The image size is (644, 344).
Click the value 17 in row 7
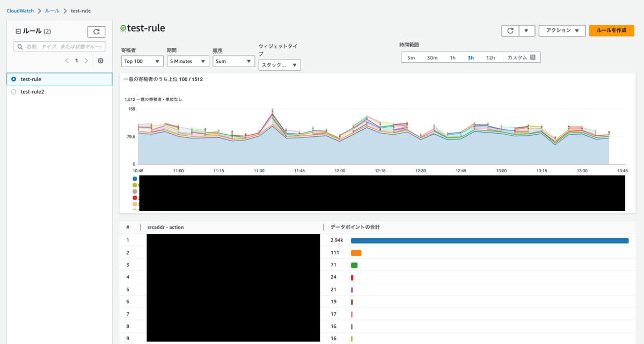(x=334, y=314)
